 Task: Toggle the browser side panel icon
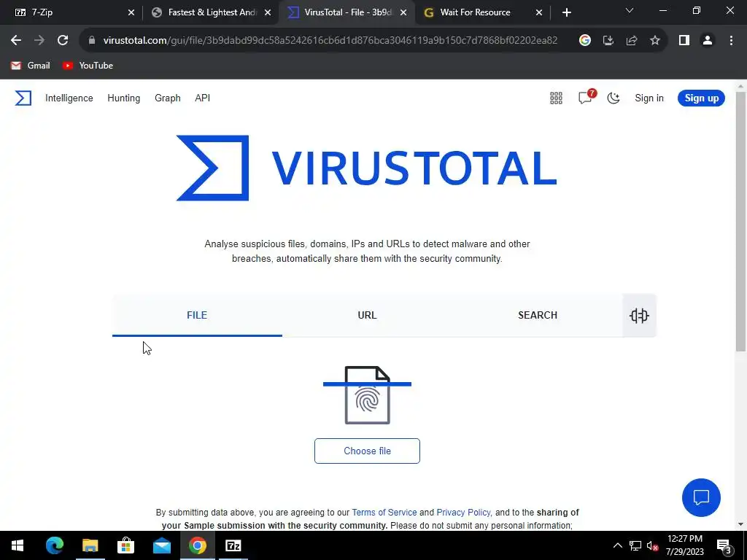point(684,41)
